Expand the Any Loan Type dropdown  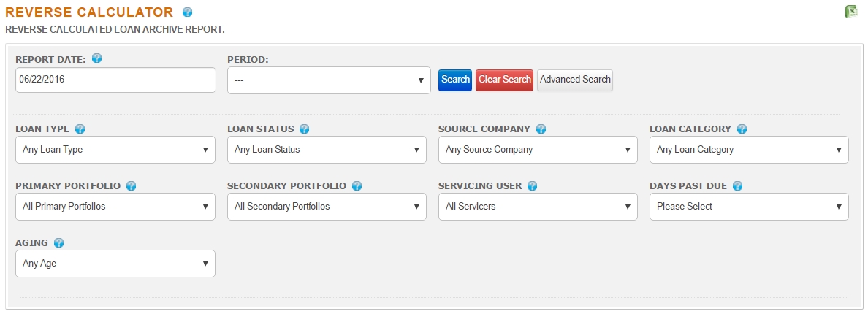115,149
